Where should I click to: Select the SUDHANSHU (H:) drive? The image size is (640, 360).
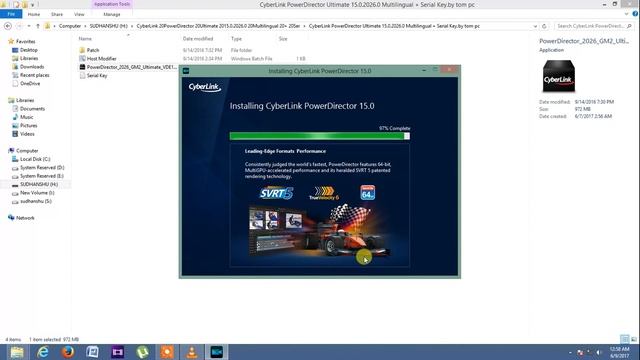point(39,184)
